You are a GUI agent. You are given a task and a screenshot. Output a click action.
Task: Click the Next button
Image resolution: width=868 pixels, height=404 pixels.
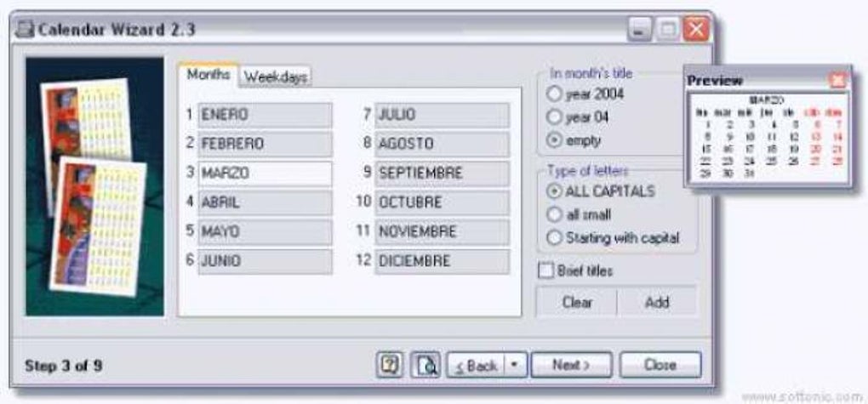pos(571,365)
